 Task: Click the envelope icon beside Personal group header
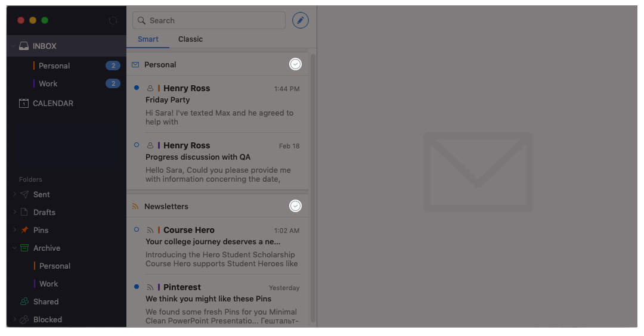[x=135, y=64]
